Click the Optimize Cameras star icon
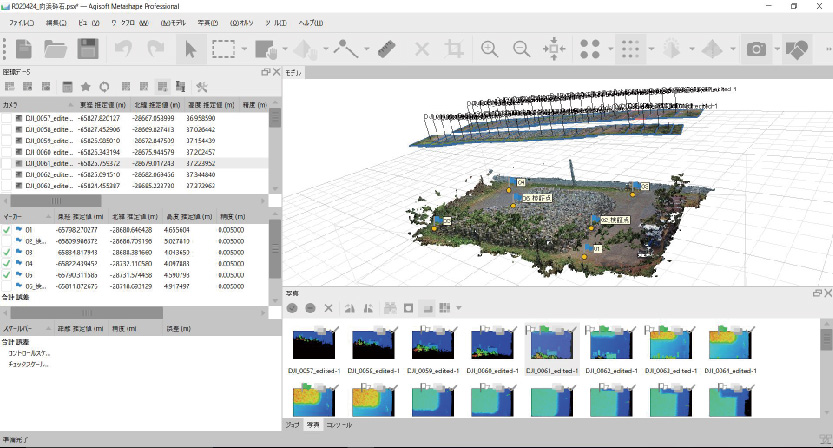This screenshot has height=448, width=833. click(x=86, y=87)
